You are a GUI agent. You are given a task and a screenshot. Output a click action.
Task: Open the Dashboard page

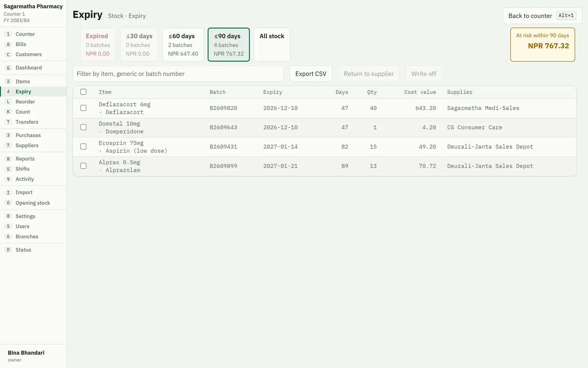click(33, 68)
